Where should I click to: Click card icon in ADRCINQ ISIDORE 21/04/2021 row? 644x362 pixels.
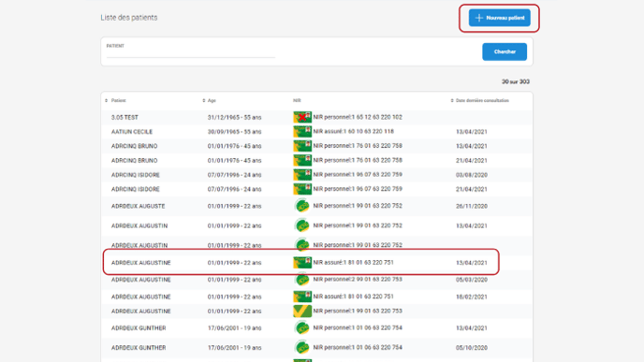[x=302, y=189]
